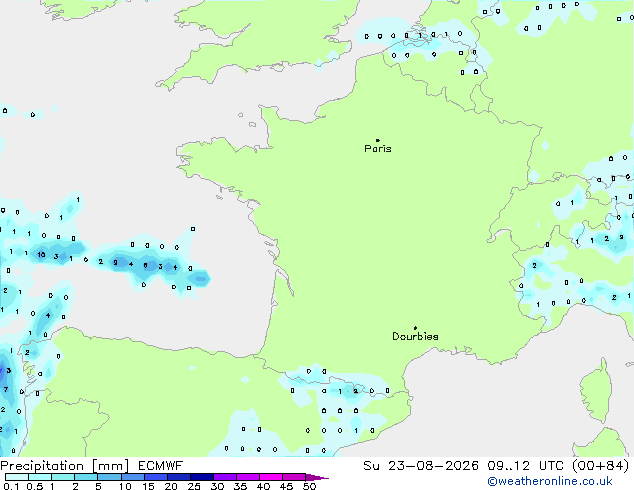Click the 'Precipitation [mm]' title text
The height and width of the screenshot is (490, 634).
(65, 466)
